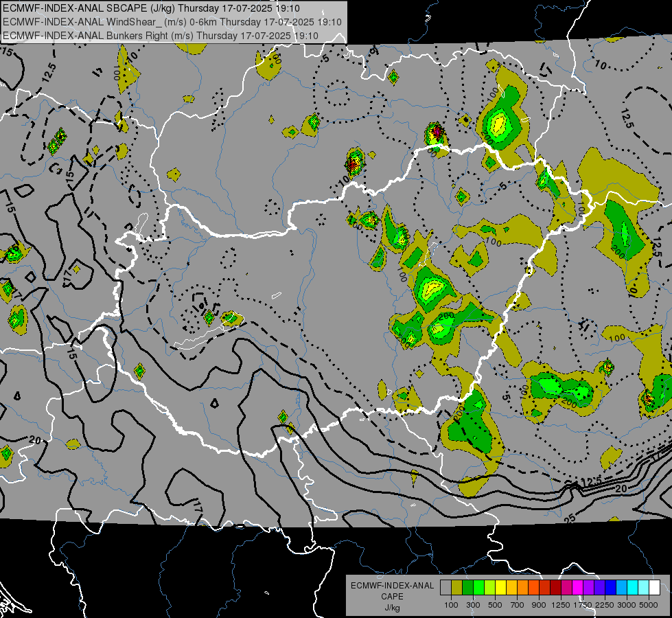Screen dimensions: 672x618
Task: Click the J/kg unit label in legend
Action: point(392,608)
